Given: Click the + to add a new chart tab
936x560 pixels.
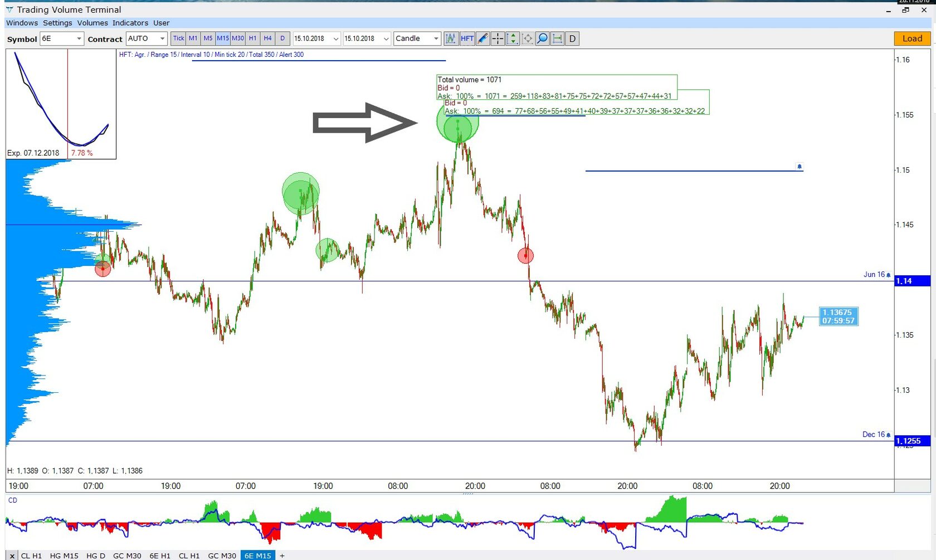Looking at the screenshot, I should pyautogui.click(x=282, y=556).
